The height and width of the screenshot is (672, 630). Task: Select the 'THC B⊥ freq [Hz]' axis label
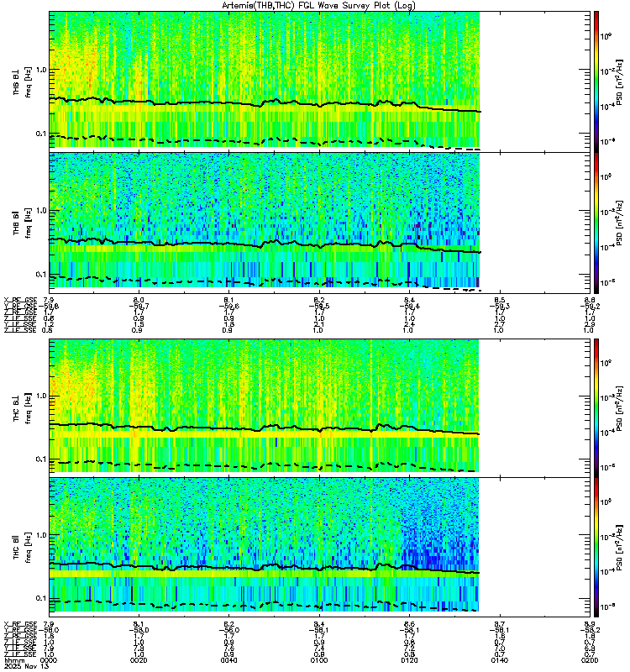click(x=23, y=408)
